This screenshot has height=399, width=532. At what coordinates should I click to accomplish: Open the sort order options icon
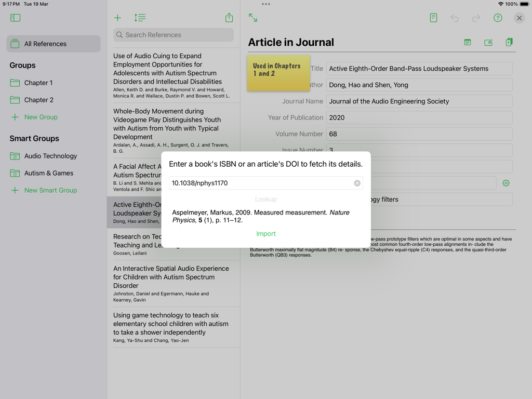point(139,17)
